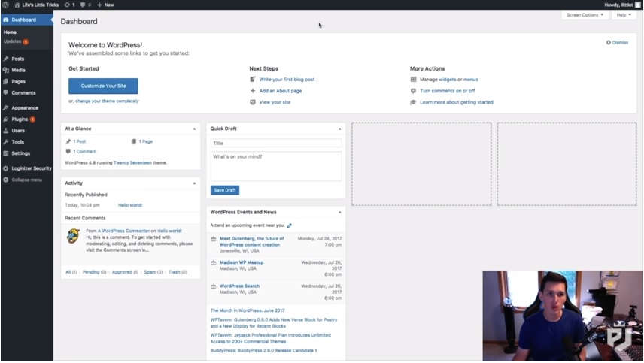Screen dimensions: 644x363
Task: Click the WordPress Commenter avatar
Action: 74,236
